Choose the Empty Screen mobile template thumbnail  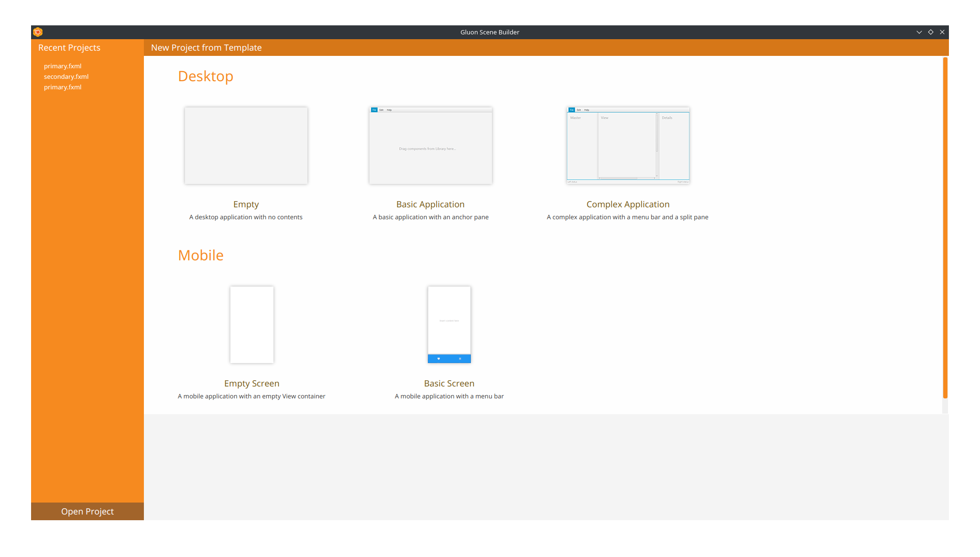(x=252, y=324)
